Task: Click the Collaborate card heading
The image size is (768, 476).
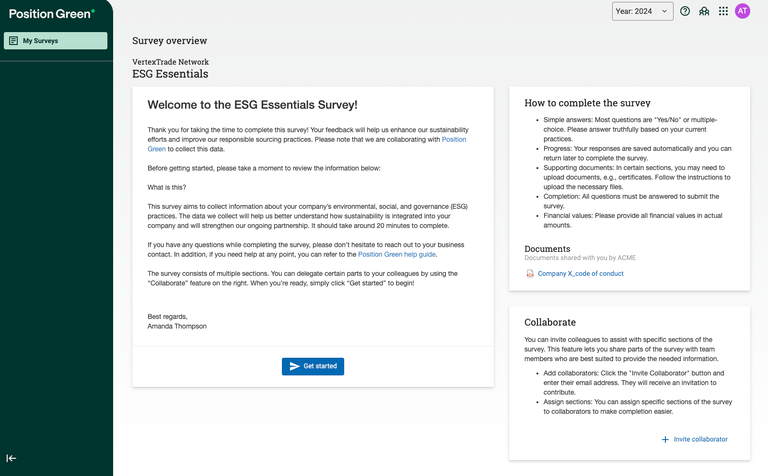Action: point(550,322)
